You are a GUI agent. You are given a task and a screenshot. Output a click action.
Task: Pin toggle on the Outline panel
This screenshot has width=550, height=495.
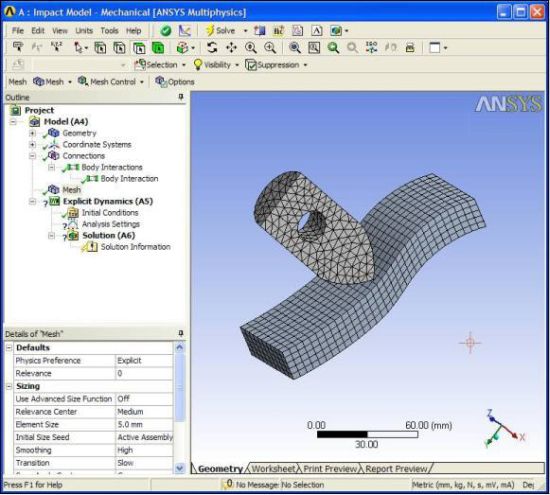tap(181, 97)
